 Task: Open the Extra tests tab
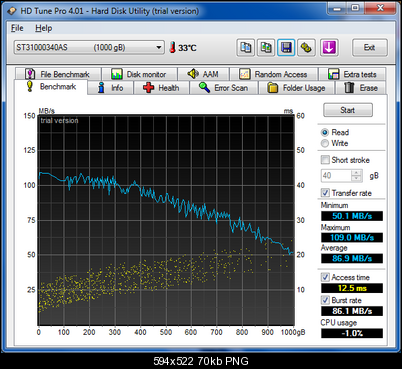[x=352, y=74]
